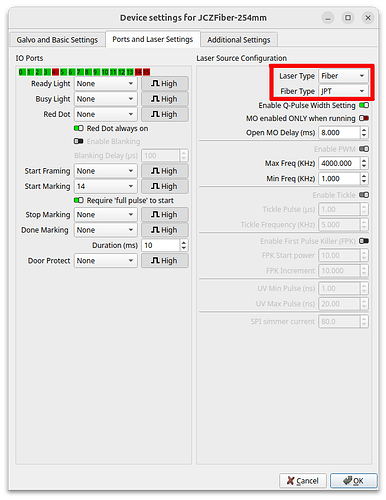Click red IO port 14 indicator

point(138,72)
